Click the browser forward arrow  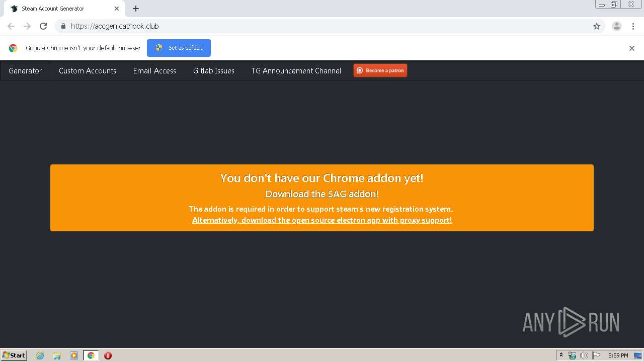27,26
